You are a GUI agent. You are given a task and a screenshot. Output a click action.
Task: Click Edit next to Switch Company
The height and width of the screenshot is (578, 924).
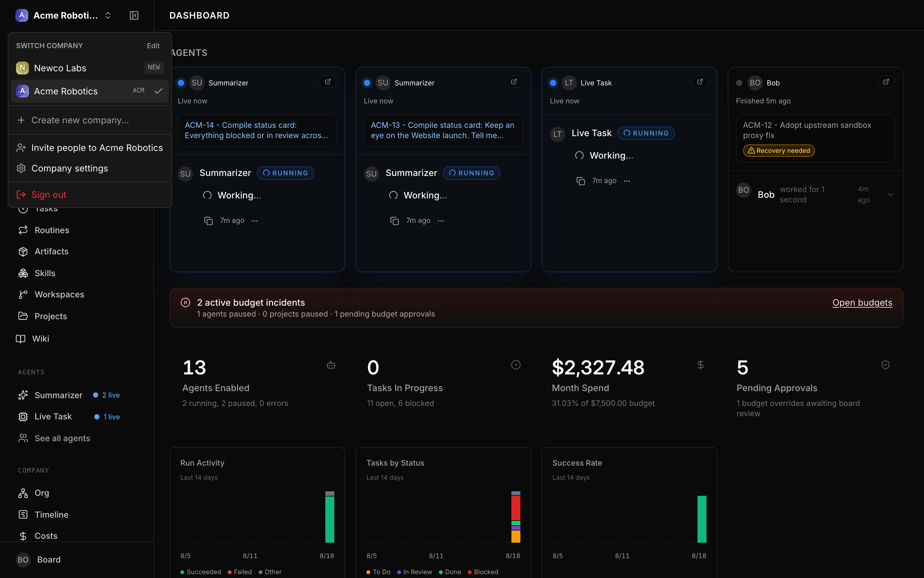click(153, 46)
